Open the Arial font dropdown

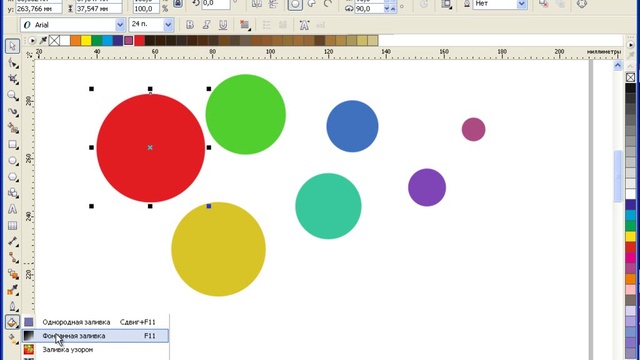tap(120, 25)
